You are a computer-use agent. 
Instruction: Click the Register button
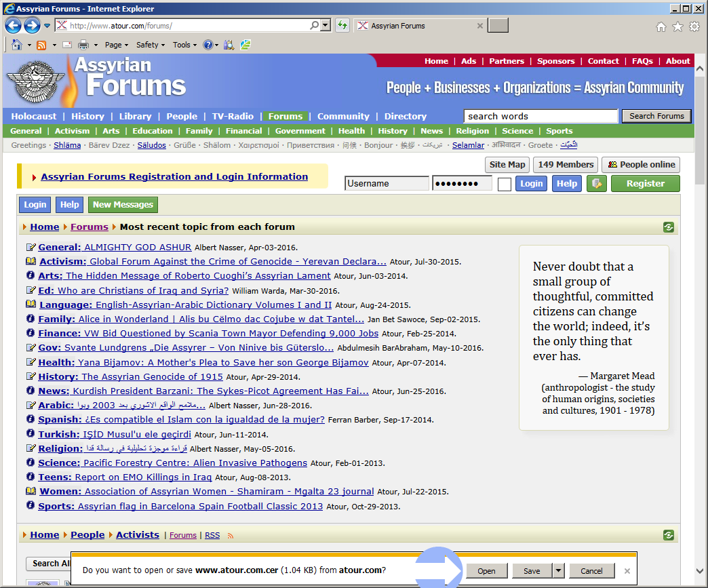pyautogui.click(x=645, y=184)
